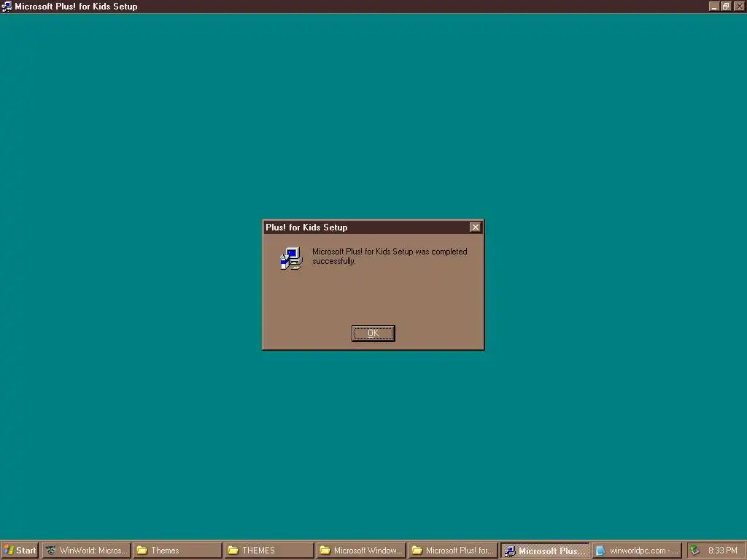Switch to WinWorld: Micros... taskbar window
The image size is (747, 560).
click(86, 551)
